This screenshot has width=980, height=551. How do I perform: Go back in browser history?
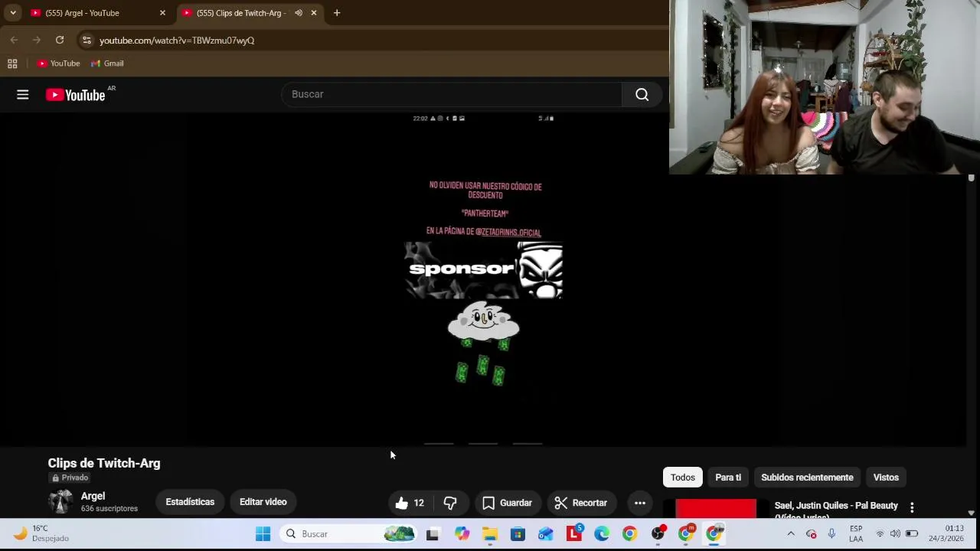15,40
